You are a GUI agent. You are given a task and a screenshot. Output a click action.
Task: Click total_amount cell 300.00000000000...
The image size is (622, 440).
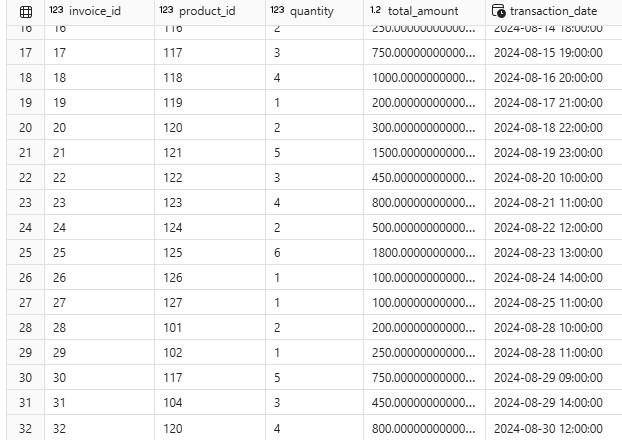click(x=424, y=127)
